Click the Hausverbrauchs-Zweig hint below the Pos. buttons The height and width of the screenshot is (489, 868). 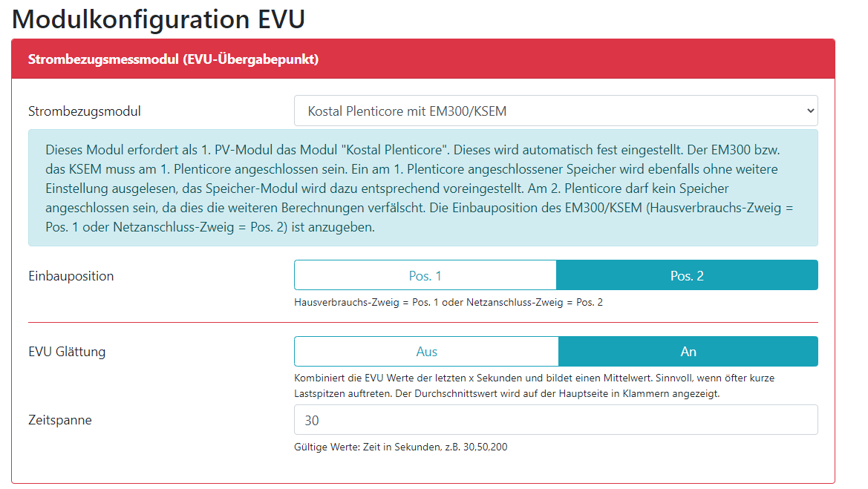click(448, 303)
